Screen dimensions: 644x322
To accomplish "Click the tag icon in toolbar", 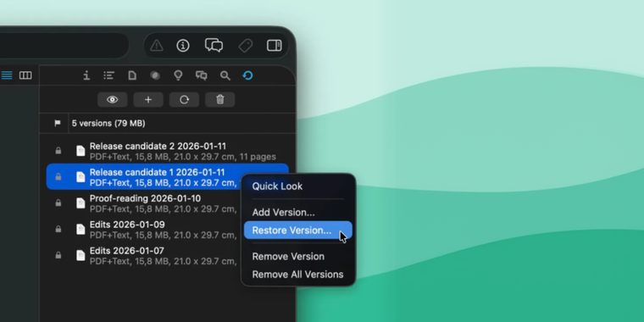I will coord(246,45).
